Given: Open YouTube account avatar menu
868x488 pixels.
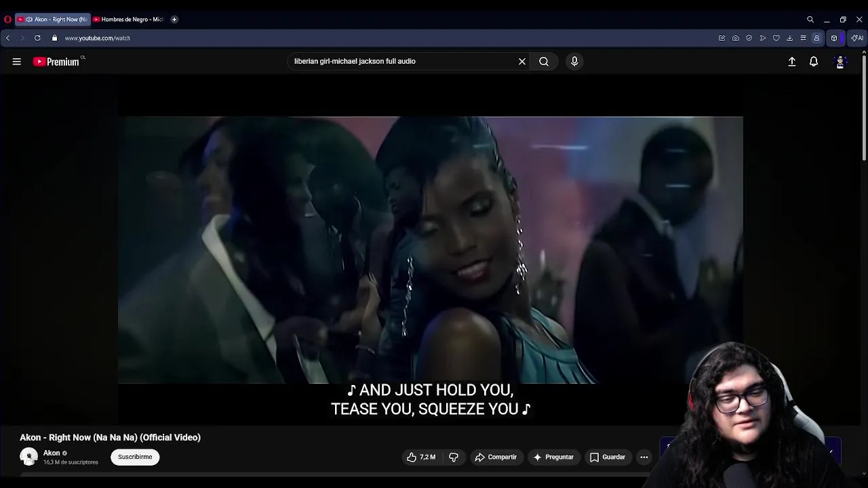Looking at the screenshot, I should 840,62.
